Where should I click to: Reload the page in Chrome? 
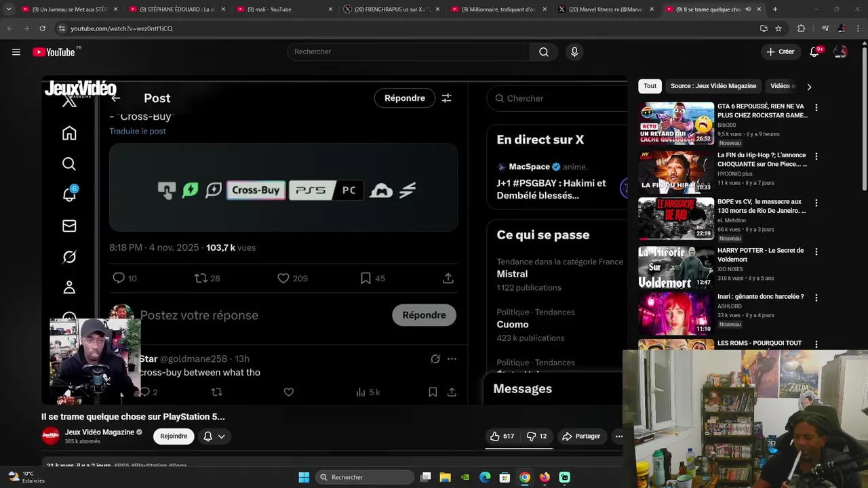pyautogui.click(x=42, y=28)
